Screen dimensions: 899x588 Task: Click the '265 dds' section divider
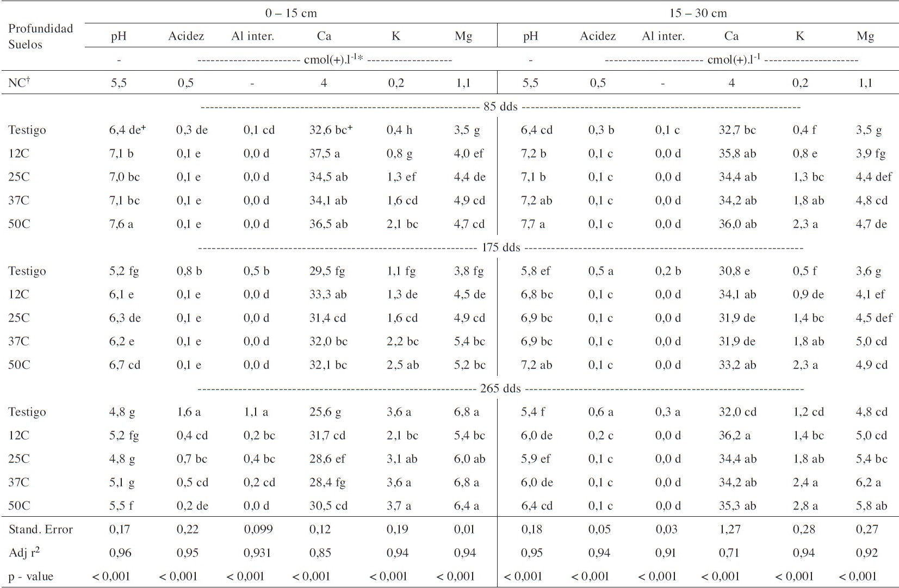(500, 389)
